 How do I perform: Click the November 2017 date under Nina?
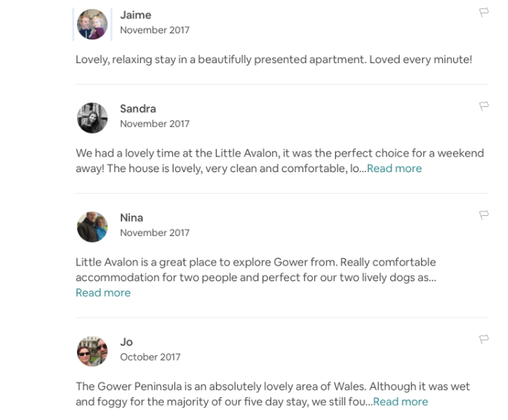coord(154,233)
